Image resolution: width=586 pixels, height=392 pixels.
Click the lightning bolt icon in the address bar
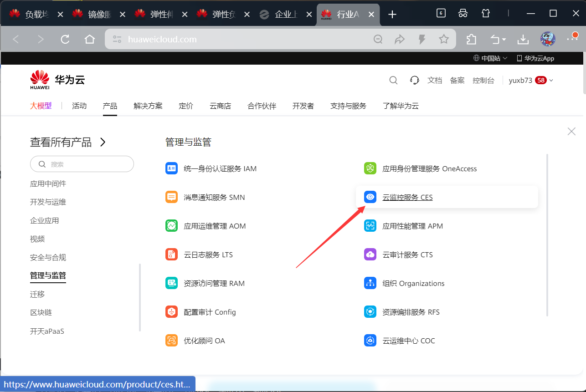point(422,39)
